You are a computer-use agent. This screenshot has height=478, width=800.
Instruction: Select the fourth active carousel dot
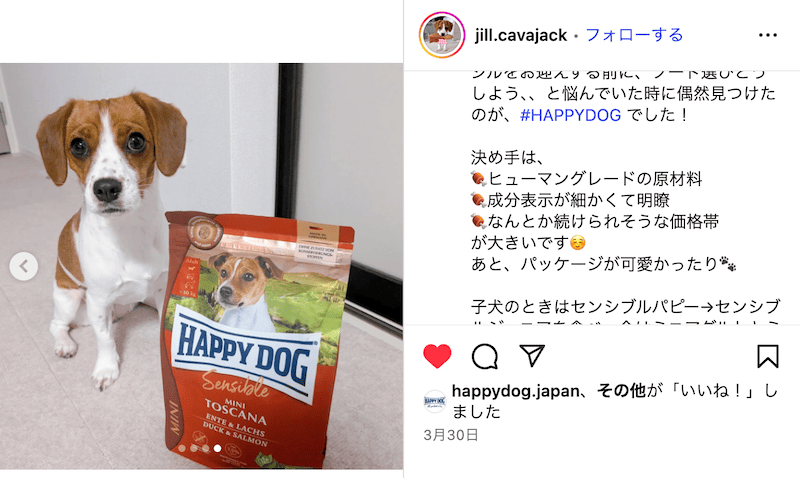pyautogui.click(x=217, y=448)
